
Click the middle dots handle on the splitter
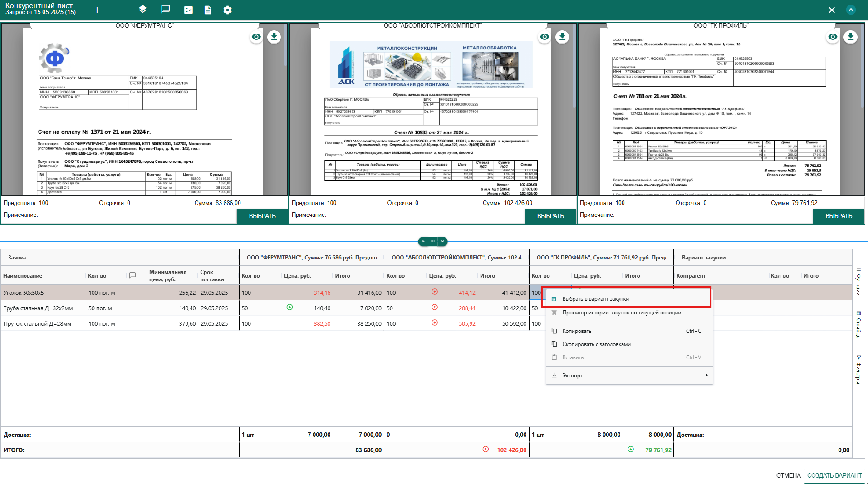click(433, 242)
